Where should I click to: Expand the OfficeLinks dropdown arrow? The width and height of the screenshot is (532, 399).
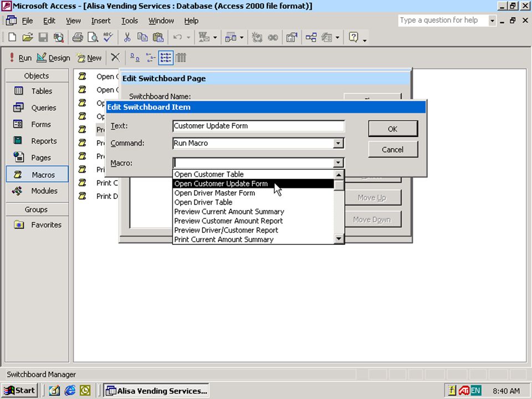(215, 37)
